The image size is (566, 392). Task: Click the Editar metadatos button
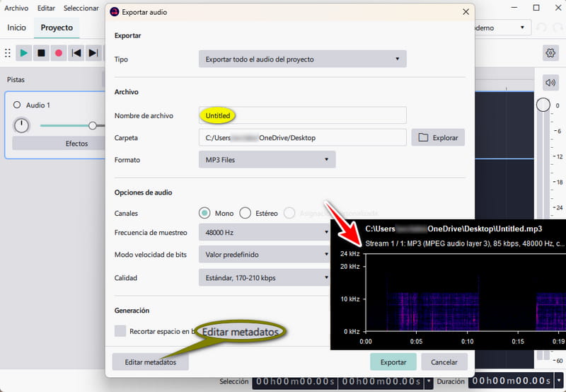pyautogui.click(x=151, y=362)
